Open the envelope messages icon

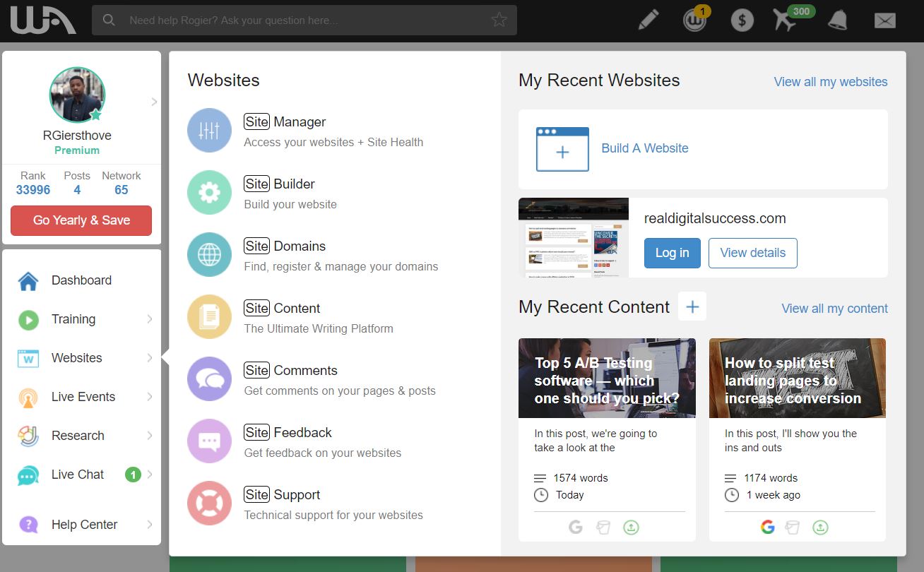[x=884, y=20]
